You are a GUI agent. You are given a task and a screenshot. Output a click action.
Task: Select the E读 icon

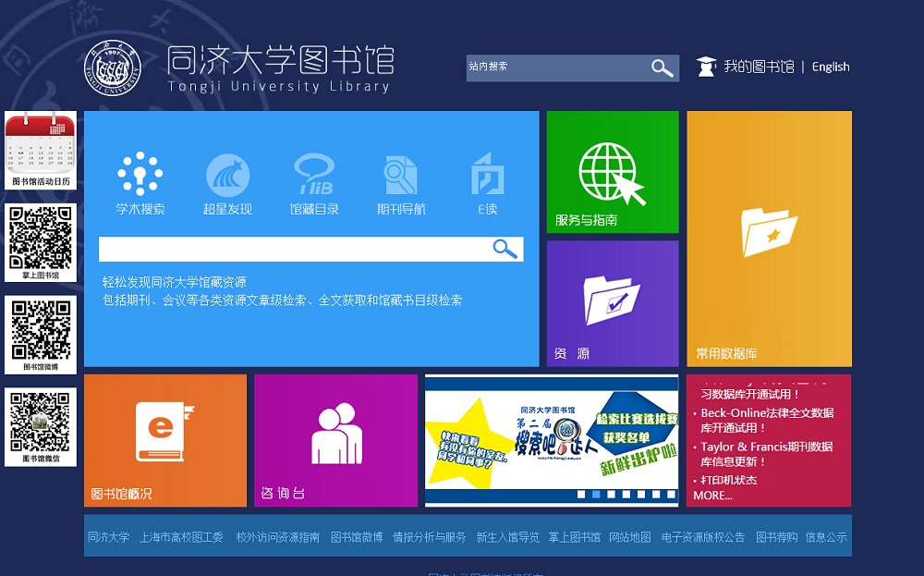point(487,173)
